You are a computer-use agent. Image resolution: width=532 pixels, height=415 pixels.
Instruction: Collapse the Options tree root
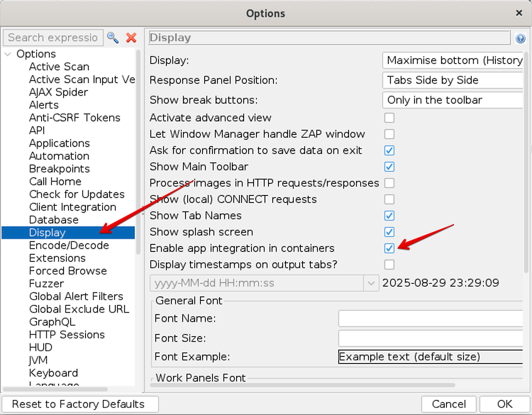point(8,54)
